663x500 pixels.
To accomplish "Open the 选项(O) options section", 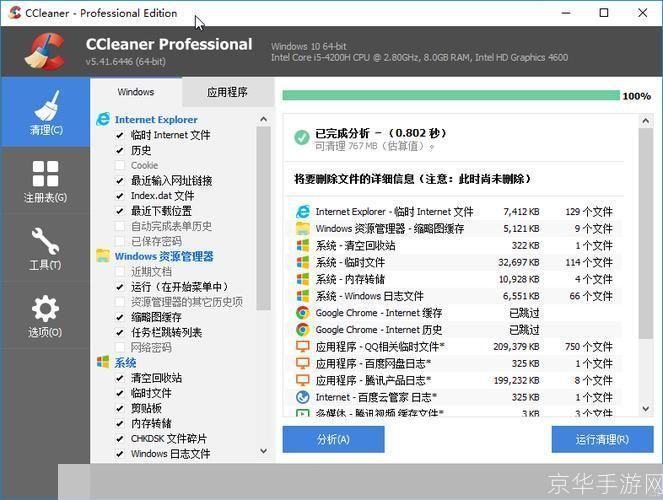I will coord(45,316).
